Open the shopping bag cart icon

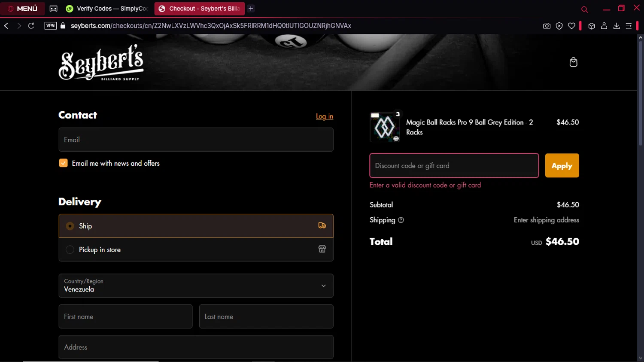pyautogui.click(x=573, y=62)
